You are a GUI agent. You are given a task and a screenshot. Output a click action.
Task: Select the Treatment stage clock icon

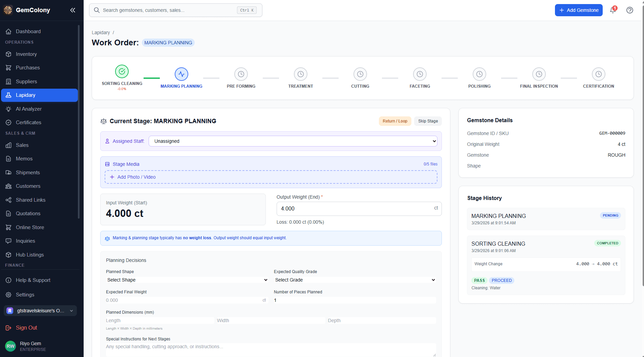pyautogui.click(x=301, y=74)
